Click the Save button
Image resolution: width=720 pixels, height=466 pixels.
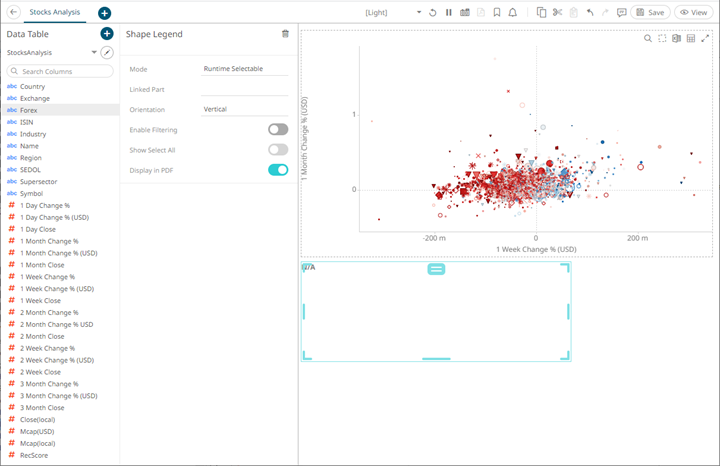pos(651,13)
